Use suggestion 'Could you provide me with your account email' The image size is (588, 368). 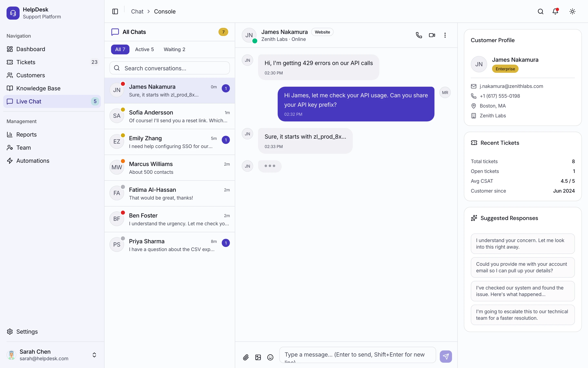pos(523,267)
